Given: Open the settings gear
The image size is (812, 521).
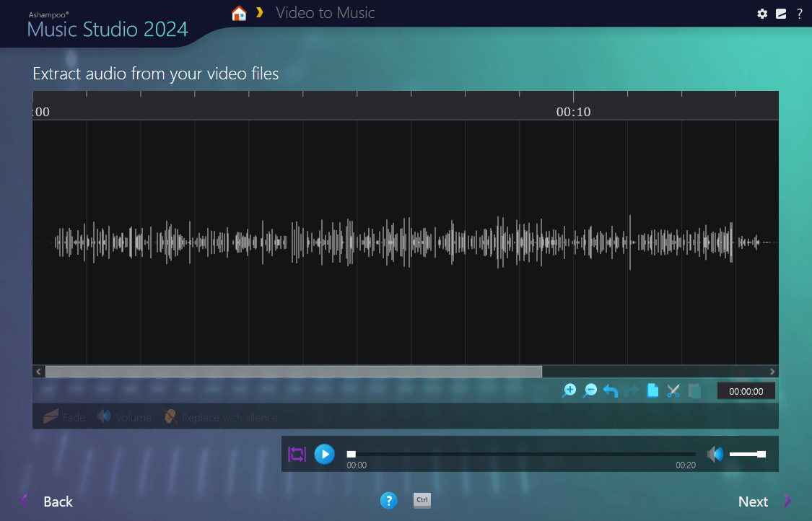Looking at the screenshot, I should tap(762, 14).
